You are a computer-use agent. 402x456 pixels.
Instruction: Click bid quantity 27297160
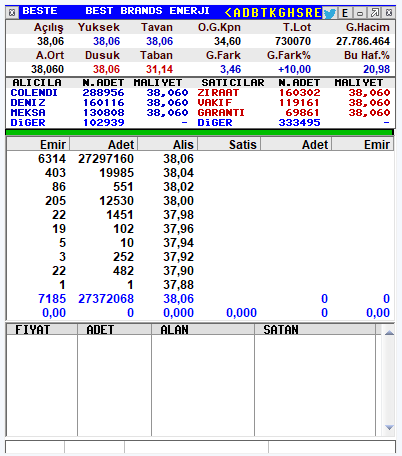106,159
